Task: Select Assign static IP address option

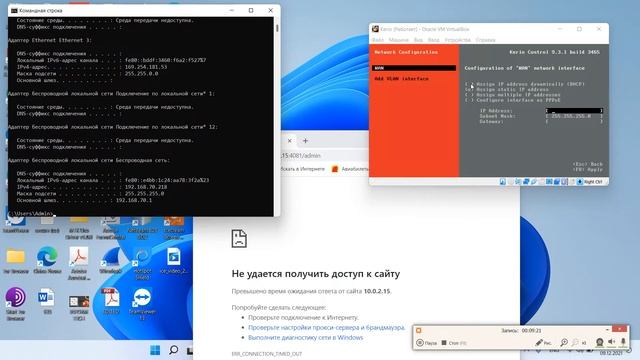Action: pos(507,89)
